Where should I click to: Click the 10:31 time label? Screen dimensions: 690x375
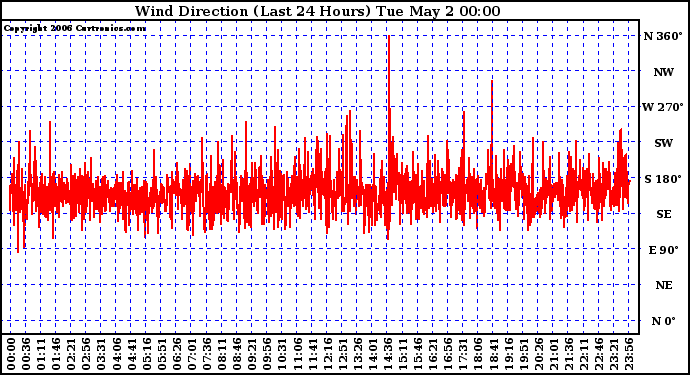(x=283, y=354)
